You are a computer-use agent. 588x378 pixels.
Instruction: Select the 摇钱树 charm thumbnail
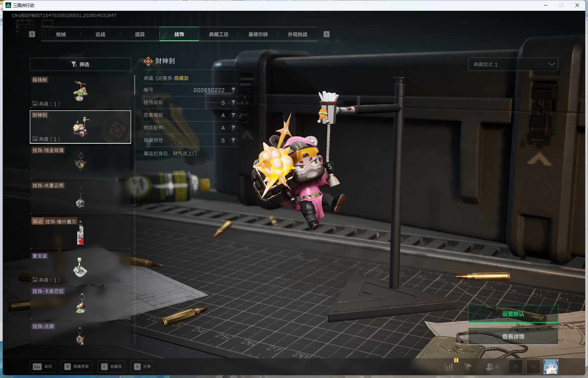point(80,91)
